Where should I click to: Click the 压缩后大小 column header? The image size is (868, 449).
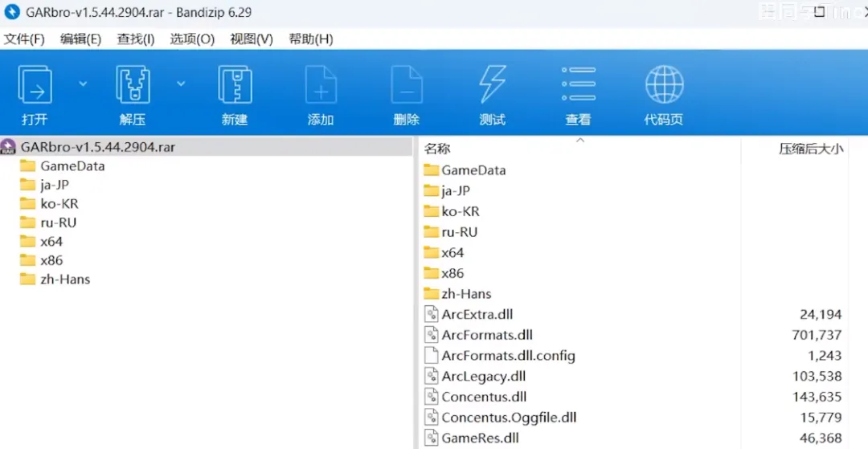[x=811, y=148]
